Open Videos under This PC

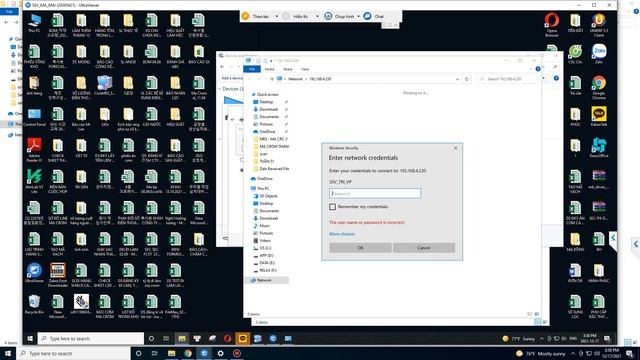coord(265,241)
